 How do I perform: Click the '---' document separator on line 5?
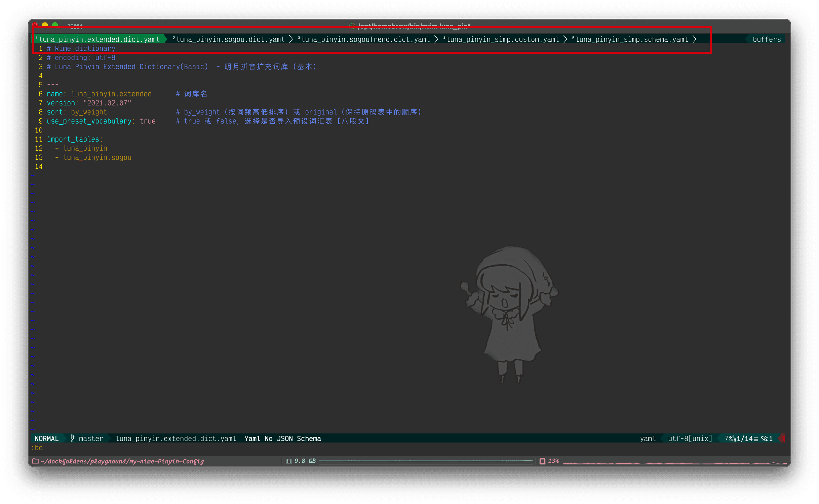click(53, 85)
